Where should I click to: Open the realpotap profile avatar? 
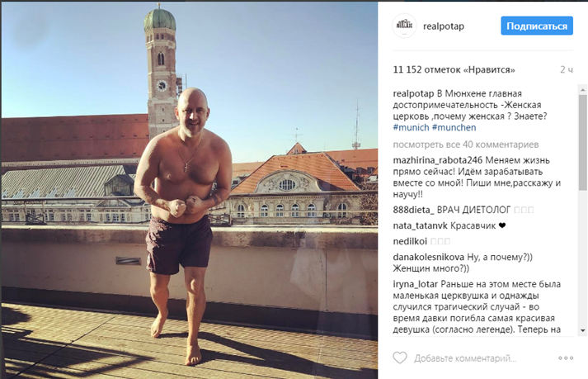404,26
